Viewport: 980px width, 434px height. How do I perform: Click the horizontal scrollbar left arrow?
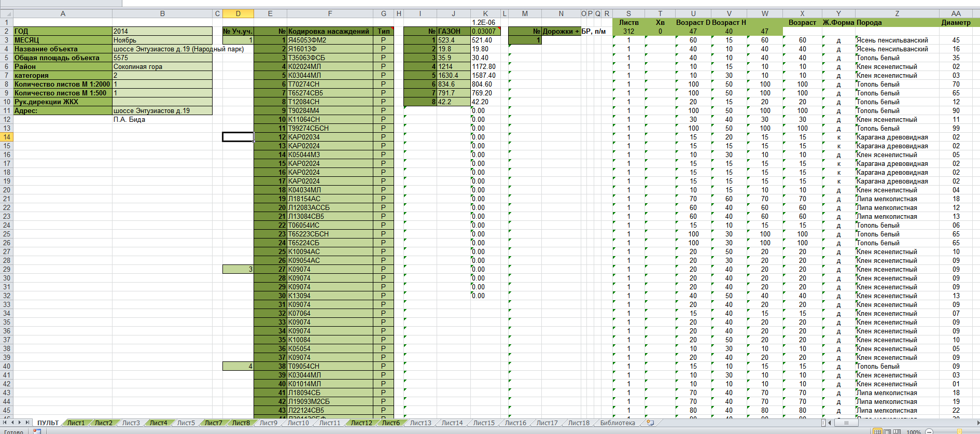pos(829,423)
